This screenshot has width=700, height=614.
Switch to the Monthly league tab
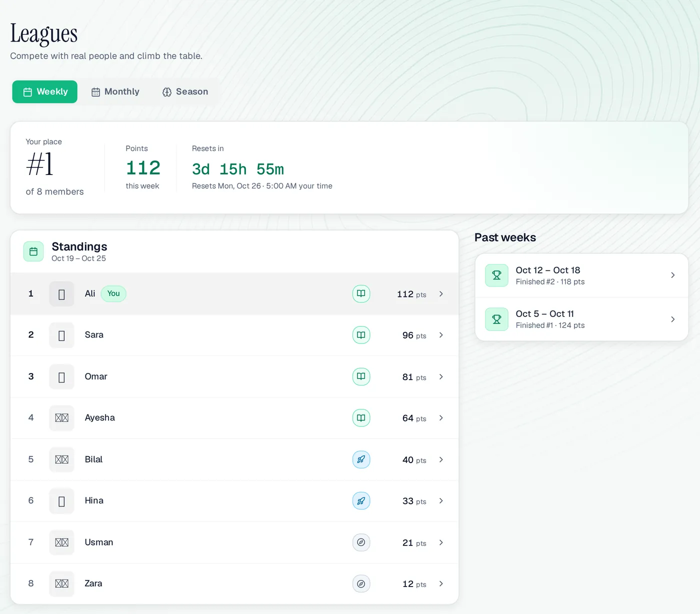[115, 92]
